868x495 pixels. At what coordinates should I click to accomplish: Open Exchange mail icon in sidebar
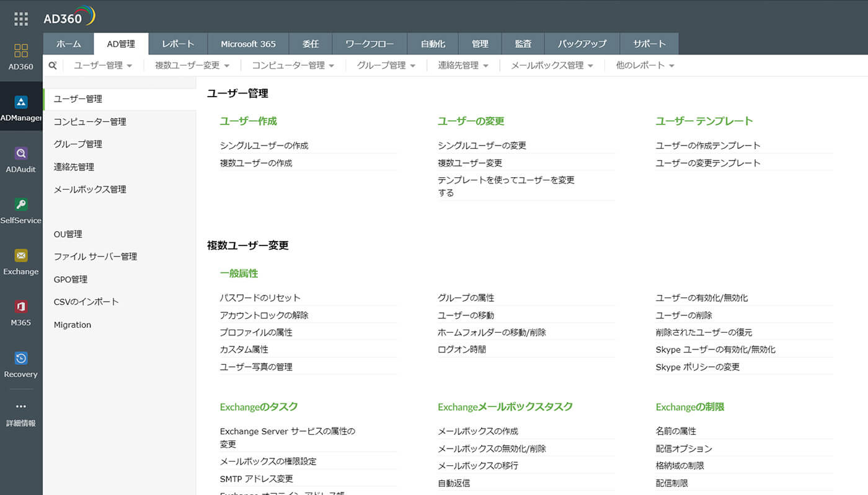pyautogui.click(x=21, y=256)
